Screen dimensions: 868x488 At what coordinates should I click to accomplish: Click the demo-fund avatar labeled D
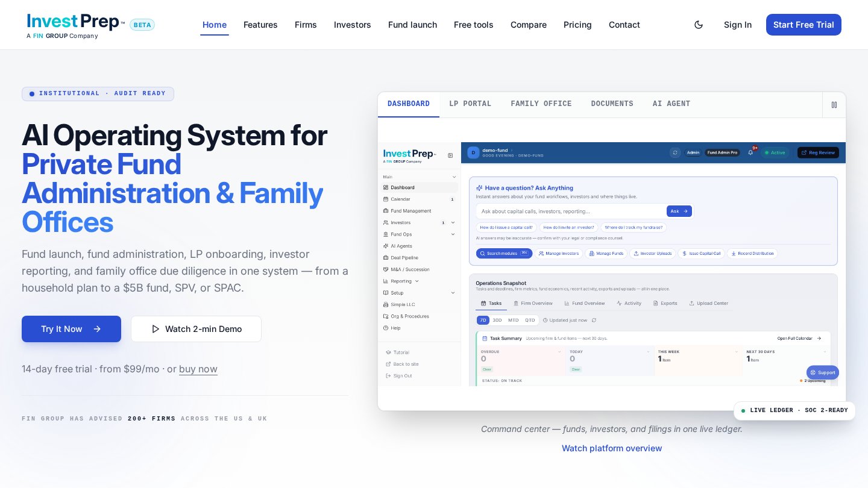473,152
